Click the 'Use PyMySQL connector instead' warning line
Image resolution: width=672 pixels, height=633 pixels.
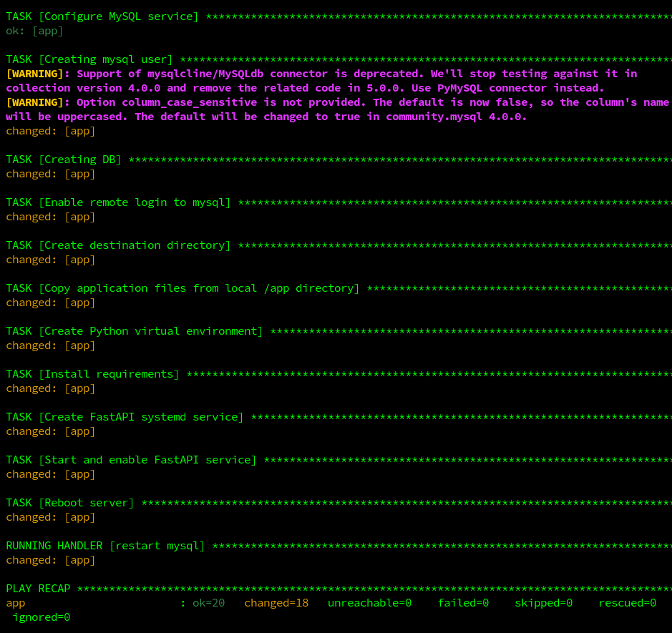305,88
